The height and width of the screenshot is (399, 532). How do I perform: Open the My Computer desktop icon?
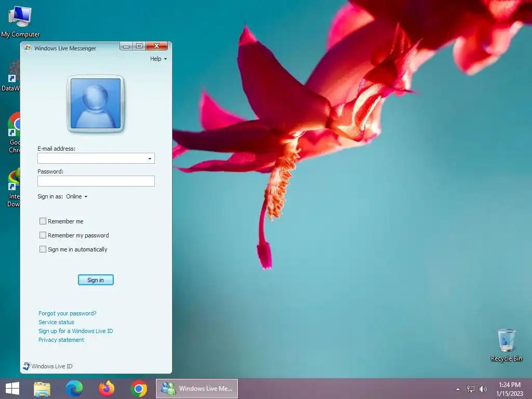tap(20, 22)
